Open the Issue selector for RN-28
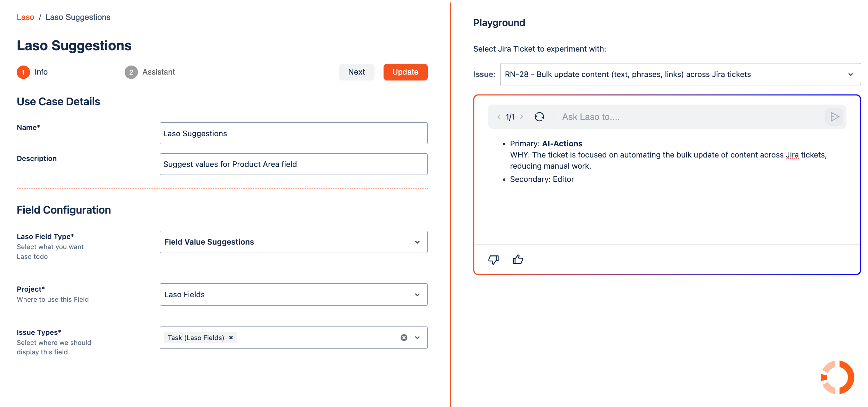Viewport: 868px width, 407px height. point(680,74)
